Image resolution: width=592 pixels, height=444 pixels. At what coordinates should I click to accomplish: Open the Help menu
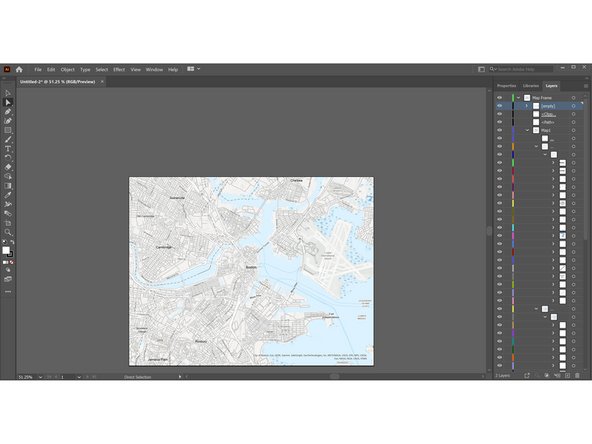[x=173, y=69]
